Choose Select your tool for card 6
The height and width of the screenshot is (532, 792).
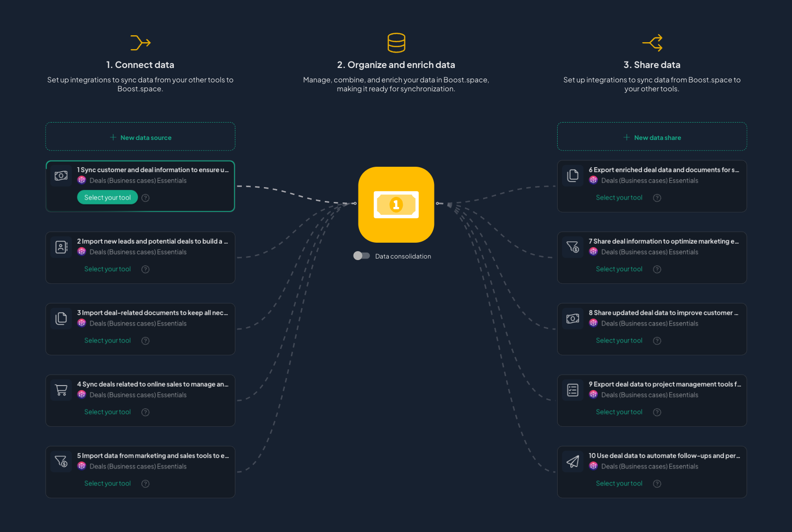point(619,198)
